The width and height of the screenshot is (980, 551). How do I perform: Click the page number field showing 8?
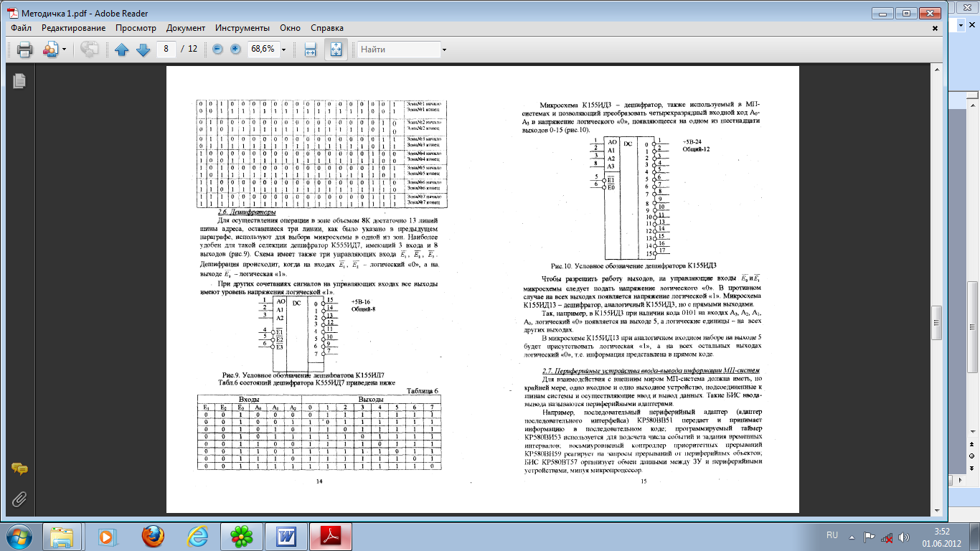coord(166,50)
